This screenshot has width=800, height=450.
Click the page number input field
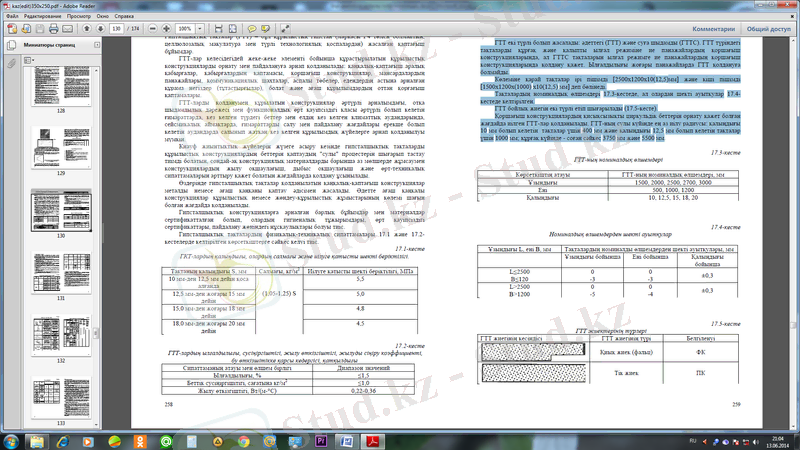117,29
